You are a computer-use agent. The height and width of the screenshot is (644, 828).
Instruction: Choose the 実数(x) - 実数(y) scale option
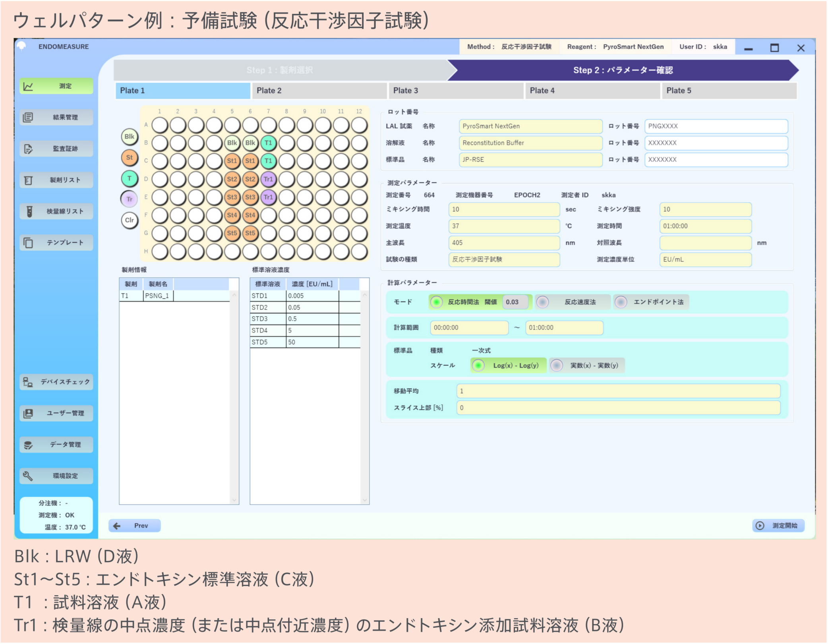[557, 366]
